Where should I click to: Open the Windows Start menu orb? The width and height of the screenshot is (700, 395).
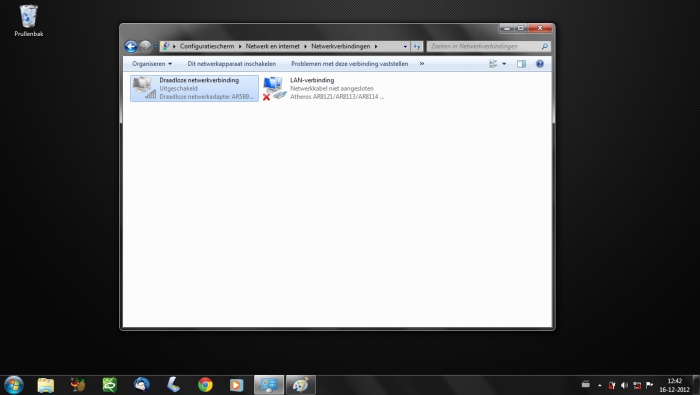[13, 385]
